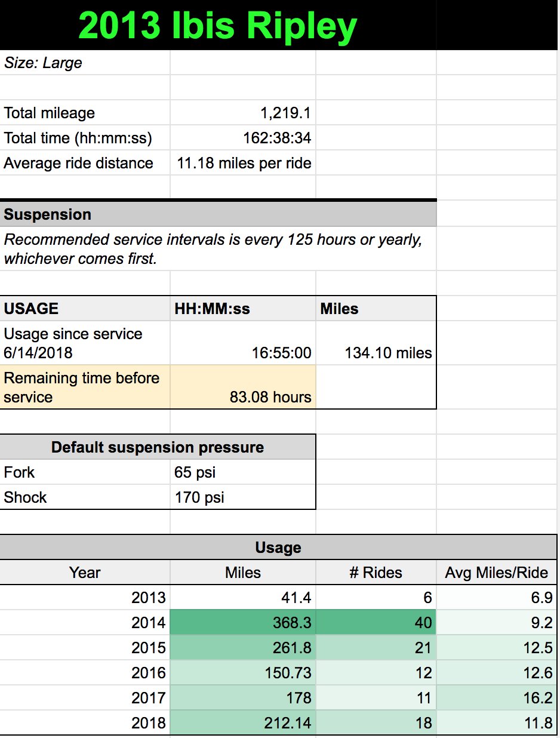The height and width of the screenshot is (738, 560).
Task: Select the "Suspension" section header
Action: 218,214
